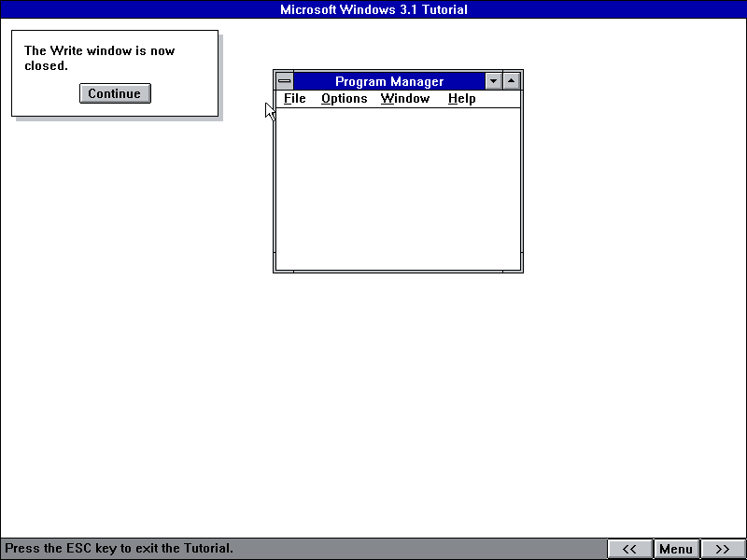
Task: Minimize Program Manager with the down arrow
Action: pos(494,81)
